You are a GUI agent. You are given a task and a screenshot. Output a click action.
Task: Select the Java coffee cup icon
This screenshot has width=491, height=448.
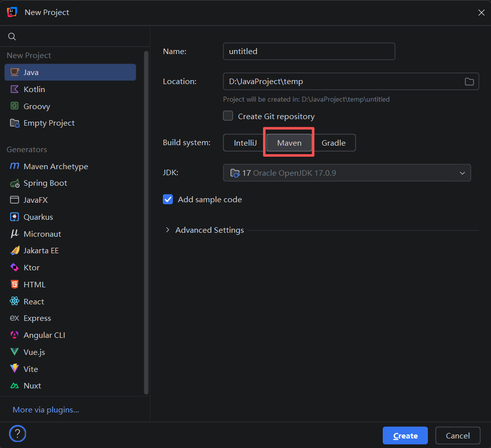pos(15,72)
